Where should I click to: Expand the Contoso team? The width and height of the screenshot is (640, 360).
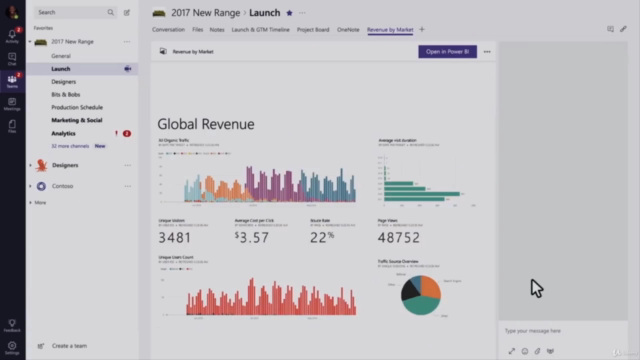click(x=30, y=186)
